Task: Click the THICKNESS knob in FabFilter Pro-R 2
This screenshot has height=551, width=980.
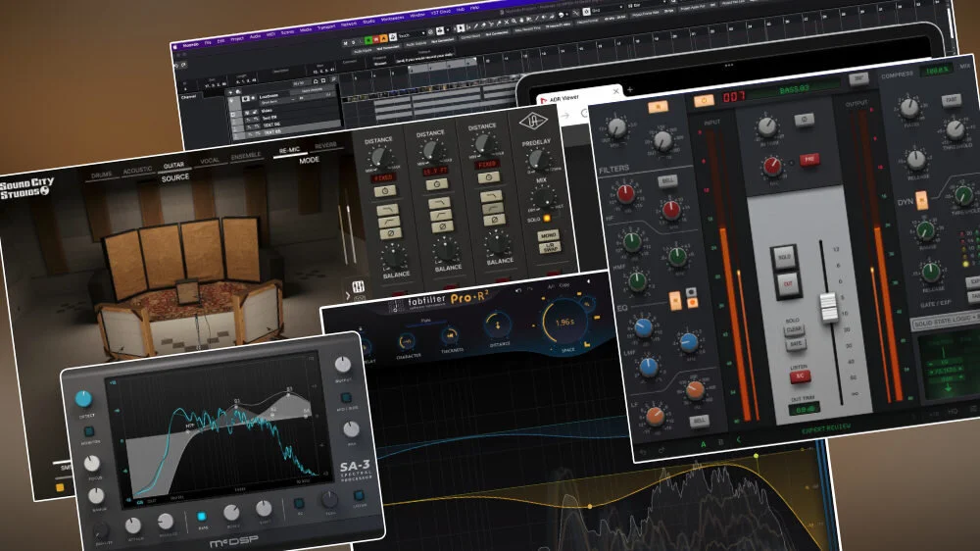Action: click(450, 336)
